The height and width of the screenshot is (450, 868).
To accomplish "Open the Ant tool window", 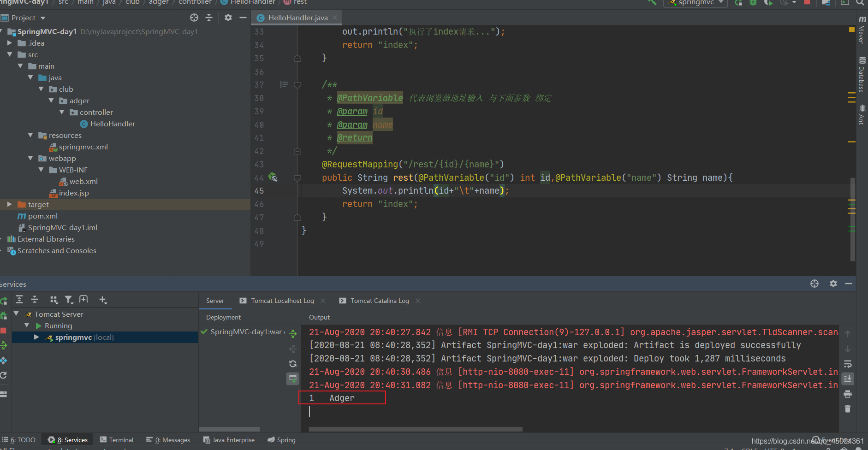I will [862, 114].
